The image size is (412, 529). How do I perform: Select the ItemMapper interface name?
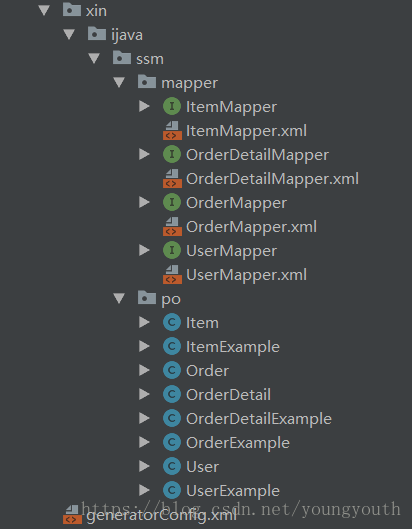pos(231,107)
